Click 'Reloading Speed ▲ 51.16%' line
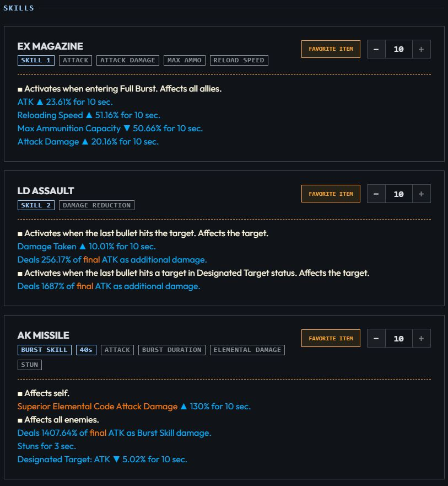The image size is (448, 486). click(x=89, y=115)
